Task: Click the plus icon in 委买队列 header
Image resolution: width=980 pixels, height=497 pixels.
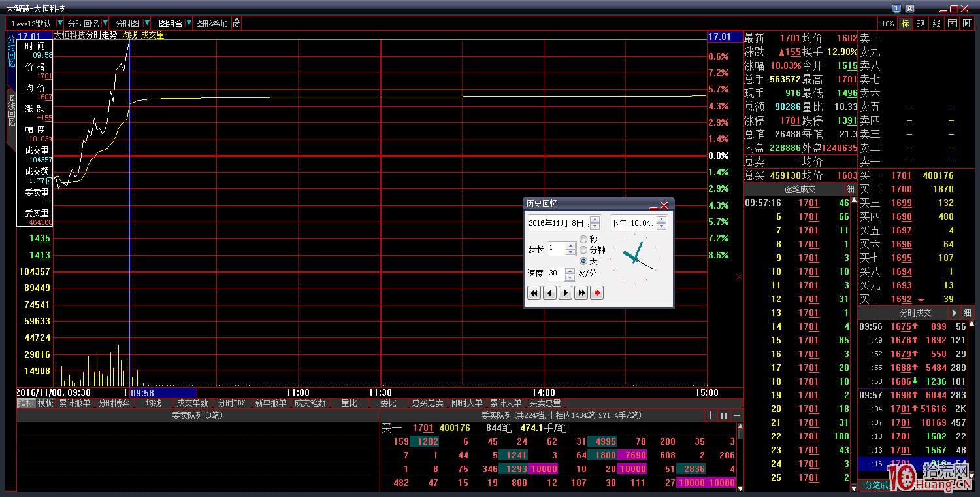Action: 711,415
